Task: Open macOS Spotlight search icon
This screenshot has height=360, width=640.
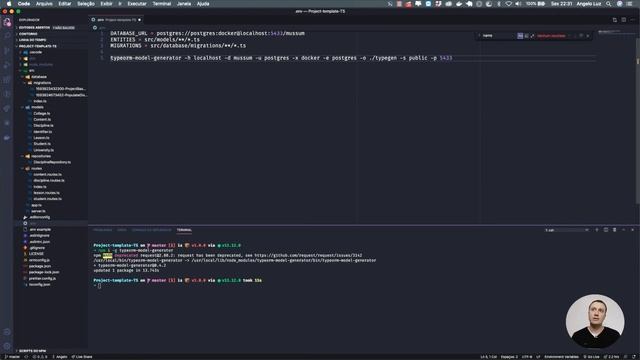Action: click(x=609, y=4)
